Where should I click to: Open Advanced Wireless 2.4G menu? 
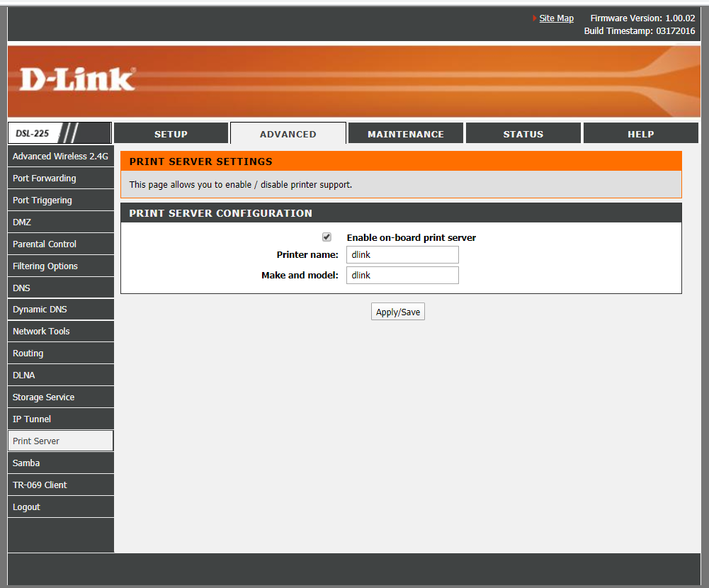click(61, 156)
